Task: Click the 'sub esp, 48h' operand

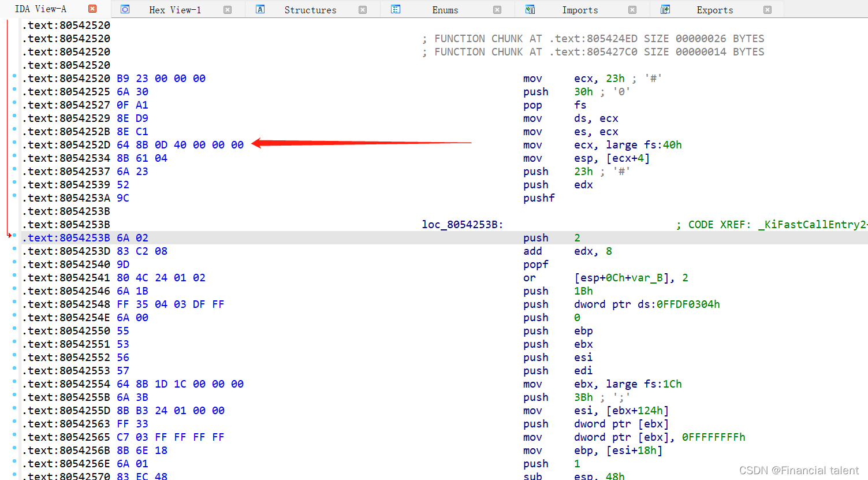Action: [x=599, y=476]
